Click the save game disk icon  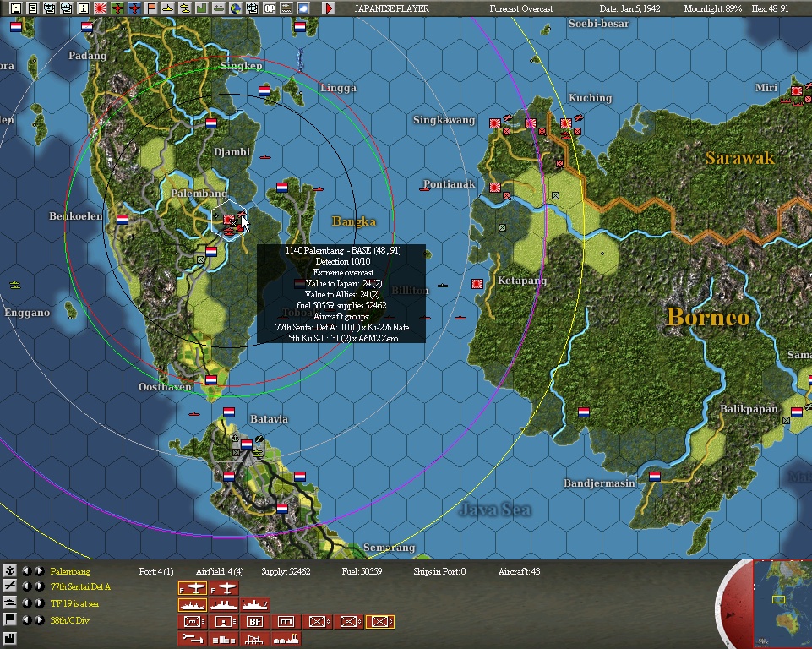click(x=17, y=8)
